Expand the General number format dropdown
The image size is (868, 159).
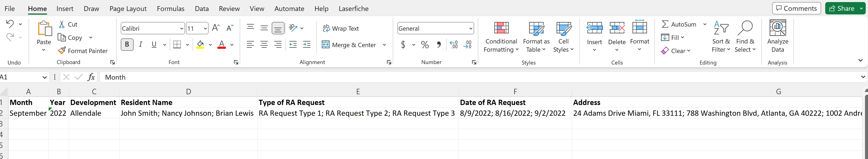click(470, 29)
